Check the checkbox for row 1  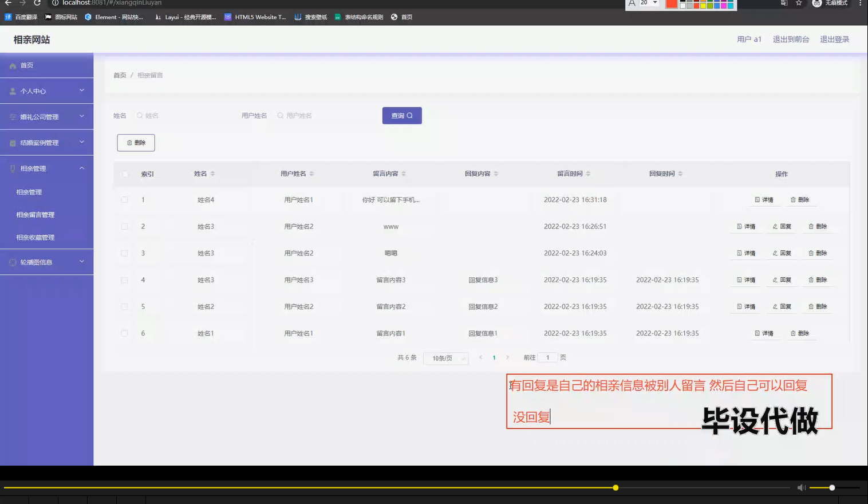(124, 199)
